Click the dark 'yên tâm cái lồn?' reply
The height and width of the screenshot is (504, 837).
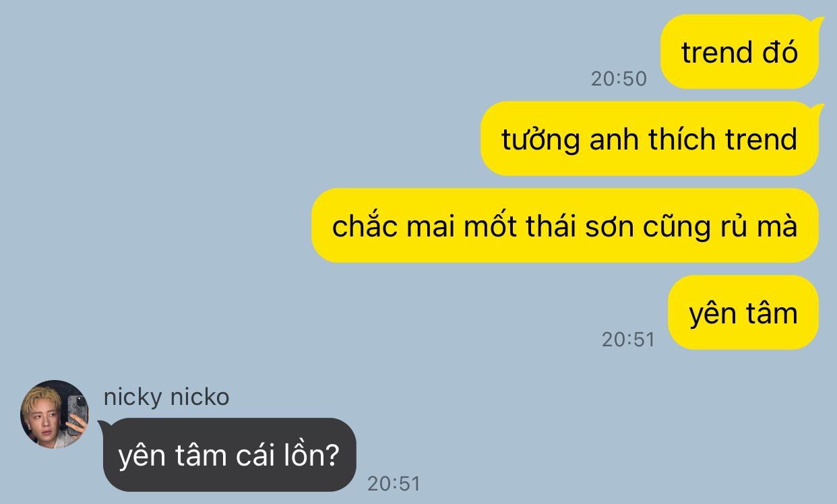click(229, 455)
